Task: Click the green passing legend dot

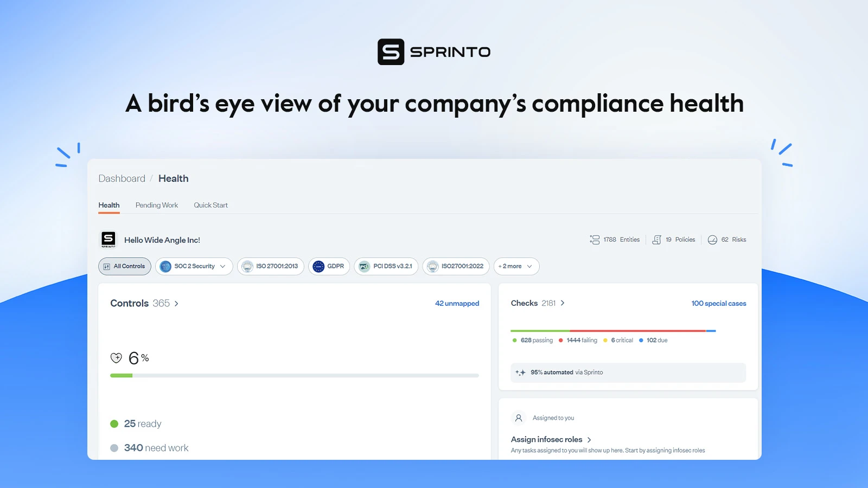Action: click(x=515, y=341)
